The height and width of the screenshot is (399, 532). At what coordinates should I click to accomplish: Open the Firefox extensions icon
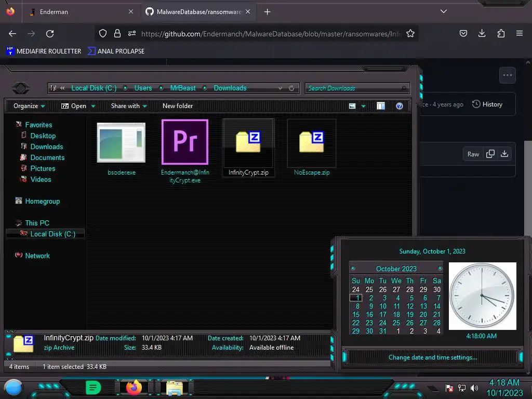tap(501, 33)
